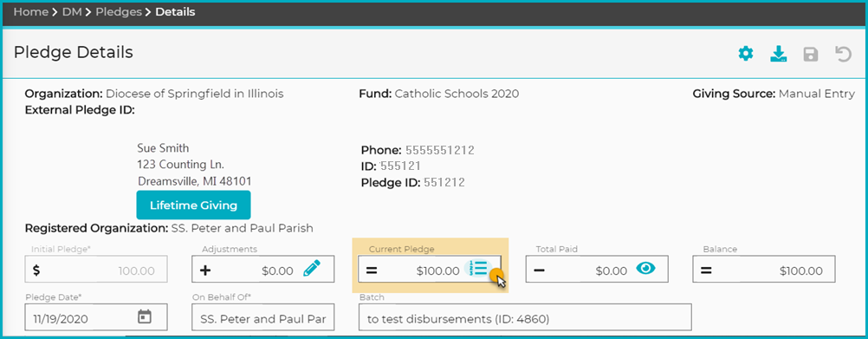Viewport: 868px width, 339px height.
Task: Click the ID value 555121
Action: click(400, 166)
